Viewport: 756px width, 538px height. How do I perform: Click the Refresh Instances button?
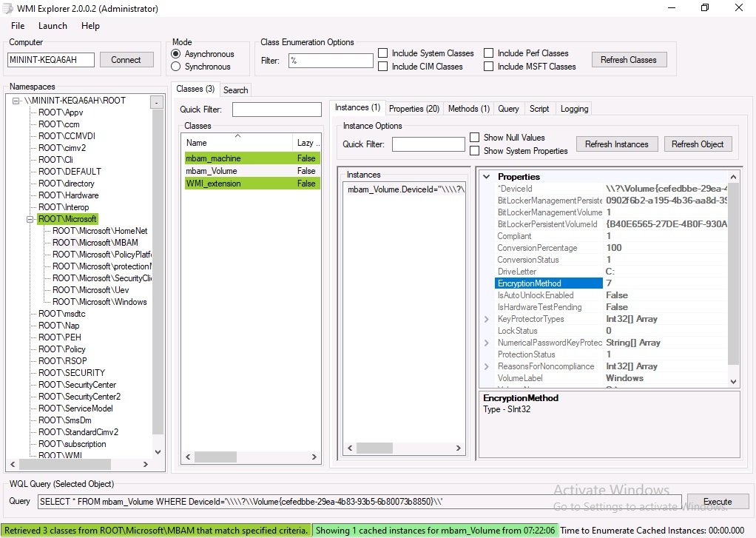[x=617, y=144]
